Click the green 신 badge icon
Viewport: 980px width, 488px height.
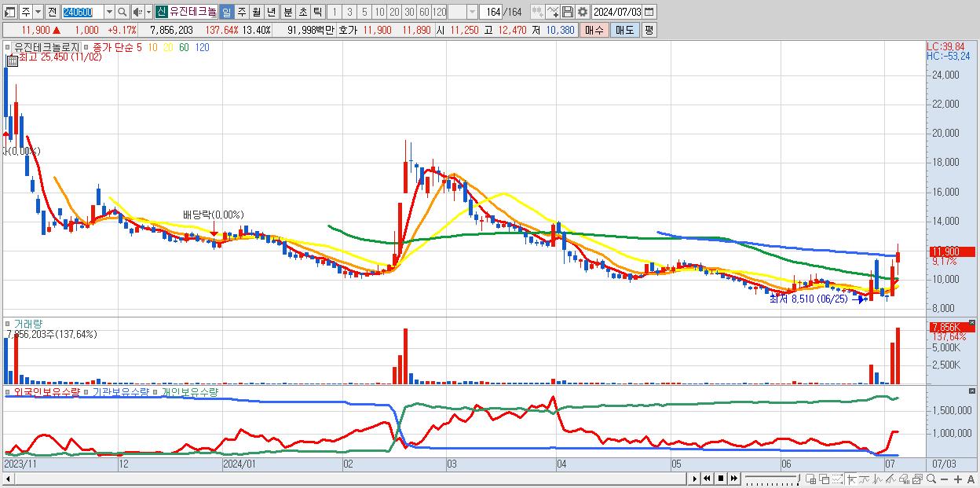point(161,12)
